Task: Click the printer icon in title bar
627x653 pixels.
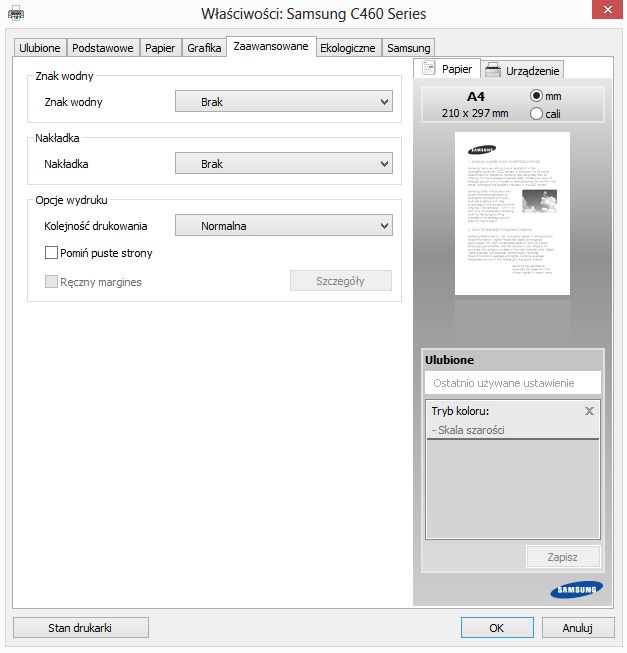Action: coord(16,14)
